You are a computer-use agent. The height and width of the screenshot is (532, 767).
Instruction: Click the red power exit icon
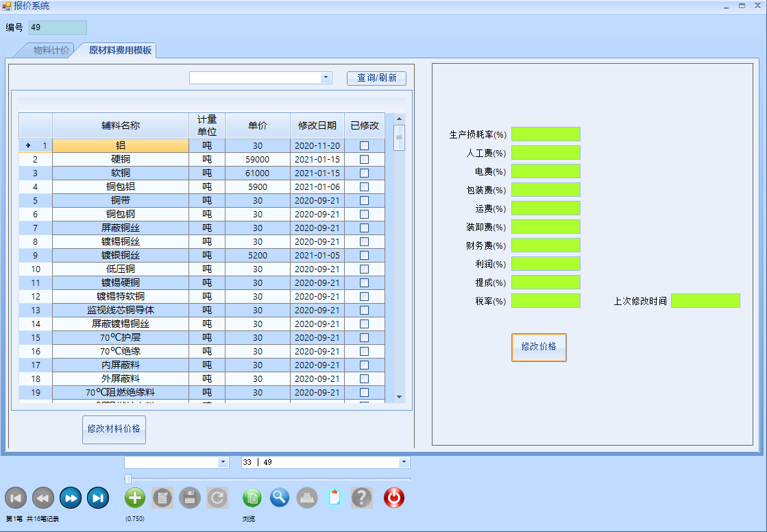(x=393, y=498)
